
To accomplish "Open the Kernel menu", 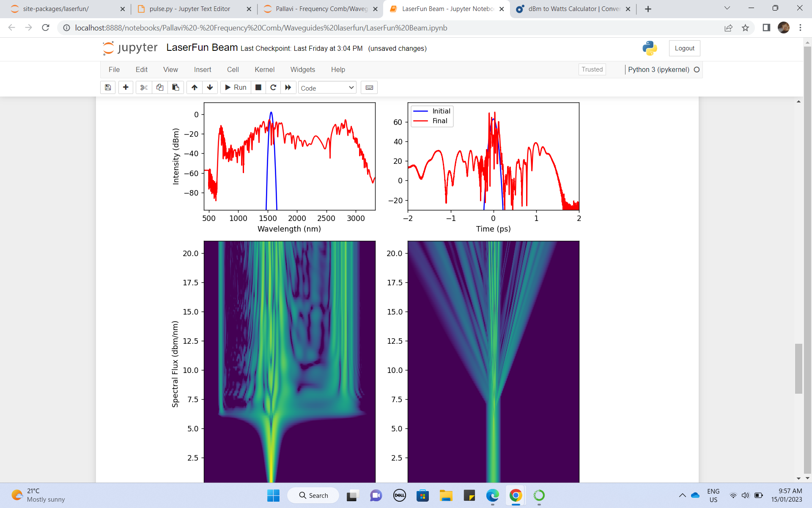I will 265,69.
